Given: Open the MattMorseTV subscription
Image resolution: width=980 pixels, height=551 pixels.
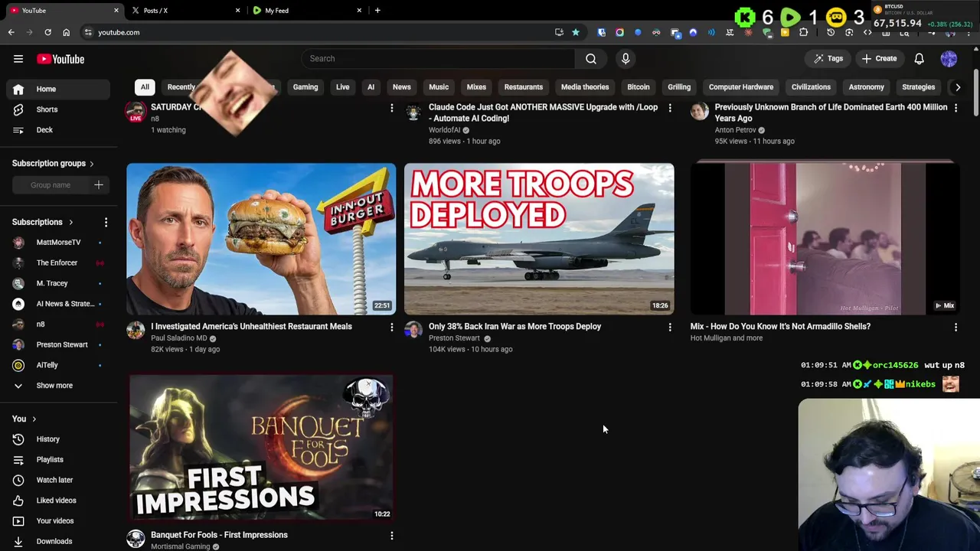Looking at the screenshot, I should [x=57, y=243].
